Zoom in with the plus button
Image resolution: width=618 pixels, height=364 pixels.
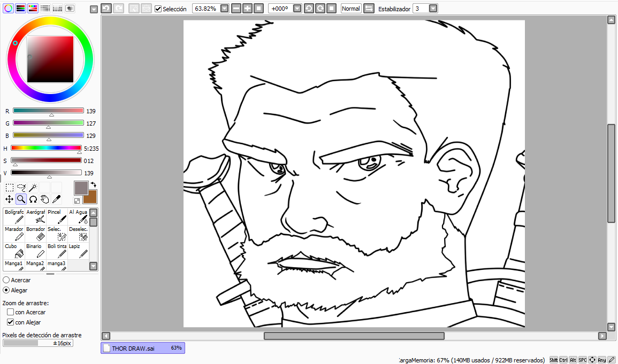(247, 8)
